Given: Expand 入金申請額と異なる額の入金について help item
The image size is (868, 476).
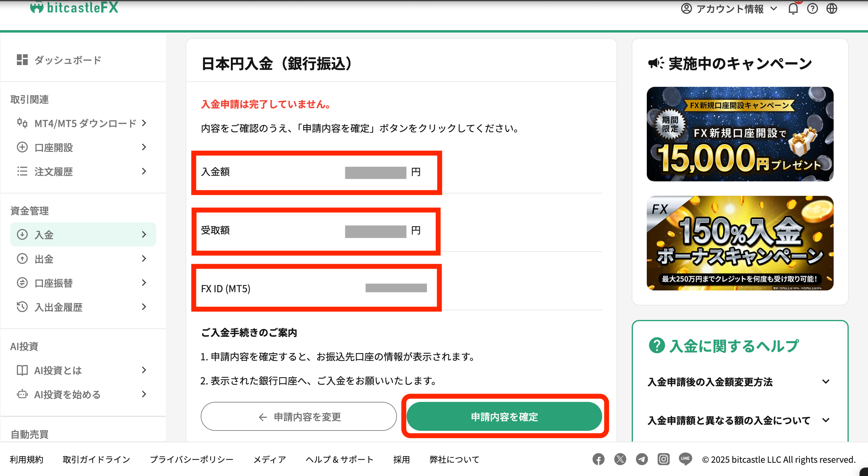Looking at the screenshot, I should [739, 420].
